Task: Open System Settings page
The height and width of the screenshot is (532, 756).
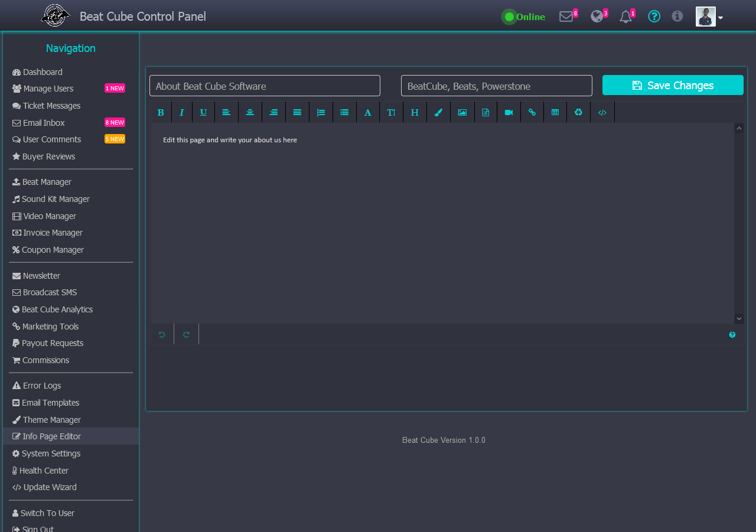Action: pyautogui.click(x=46, y=453)
